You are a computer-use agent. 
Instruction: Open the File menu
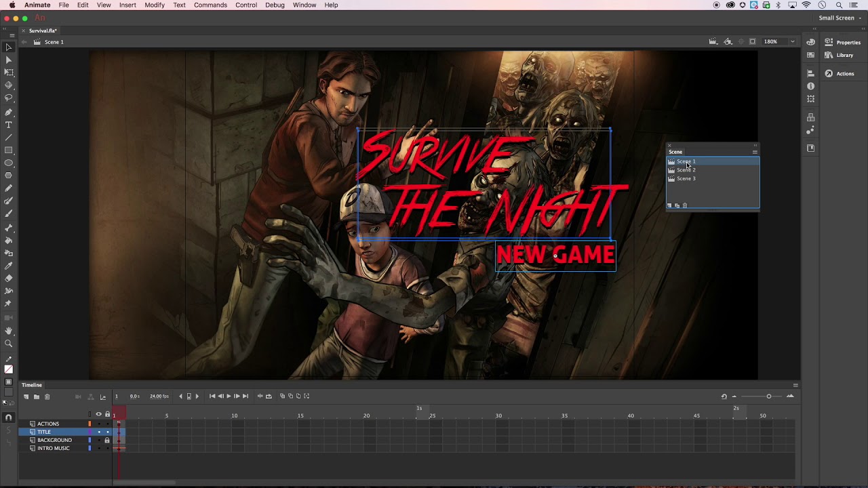(x=64, y=5)
